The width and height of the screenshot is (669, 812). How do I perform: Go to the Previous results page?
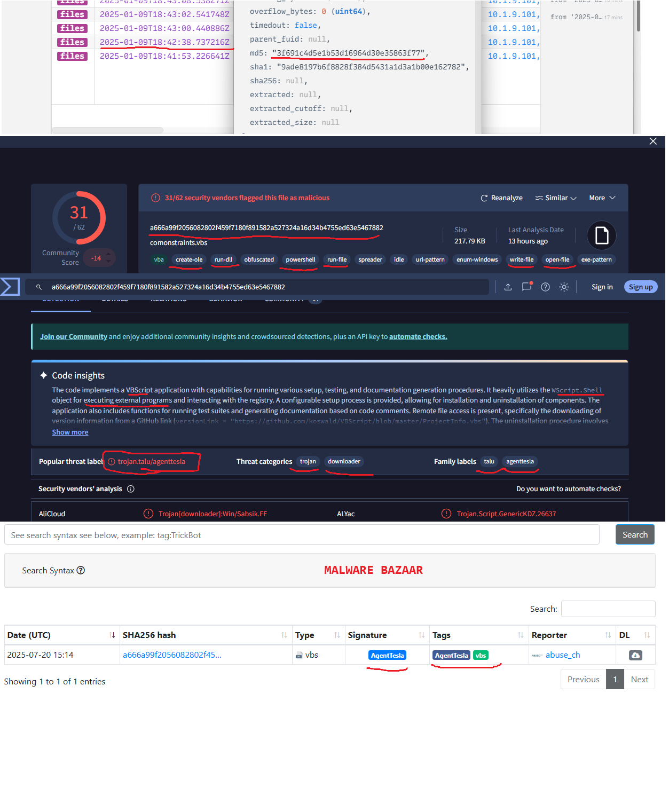coord(583,680)
